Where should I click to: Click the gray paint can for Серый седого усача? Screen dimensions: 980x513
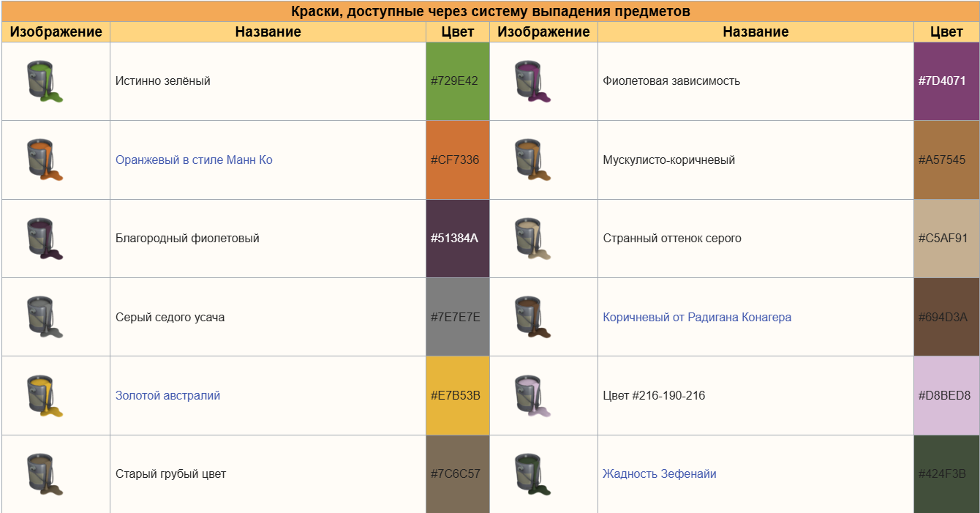(x=45, y=317)
